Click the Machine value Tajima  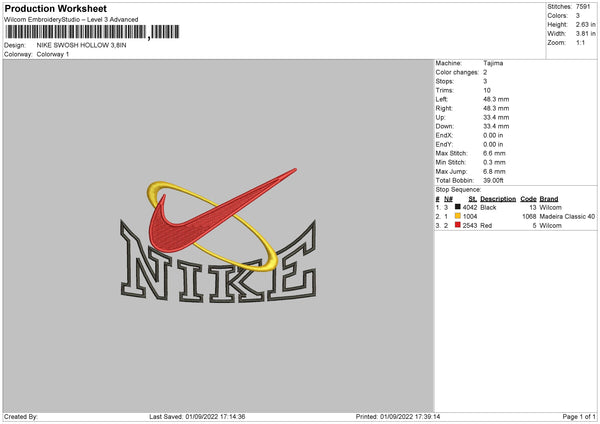coord(493,63)
